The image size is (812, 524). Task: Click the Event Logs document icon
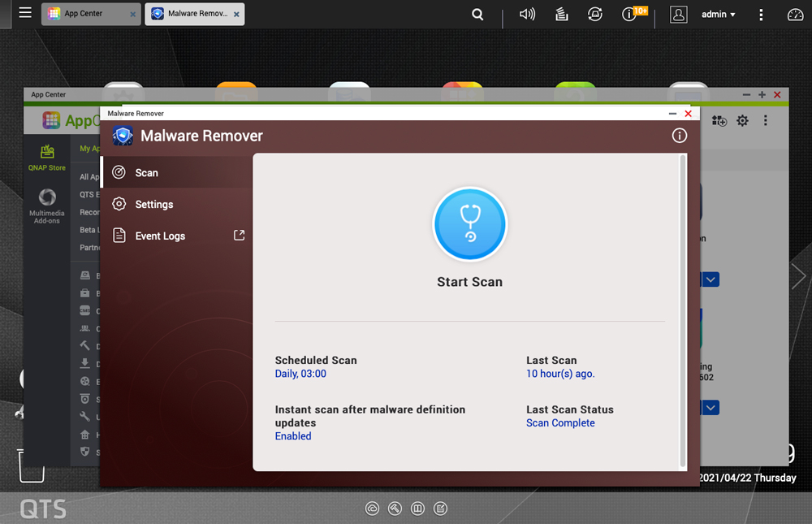pyautogui.click(x=119, y=236)
